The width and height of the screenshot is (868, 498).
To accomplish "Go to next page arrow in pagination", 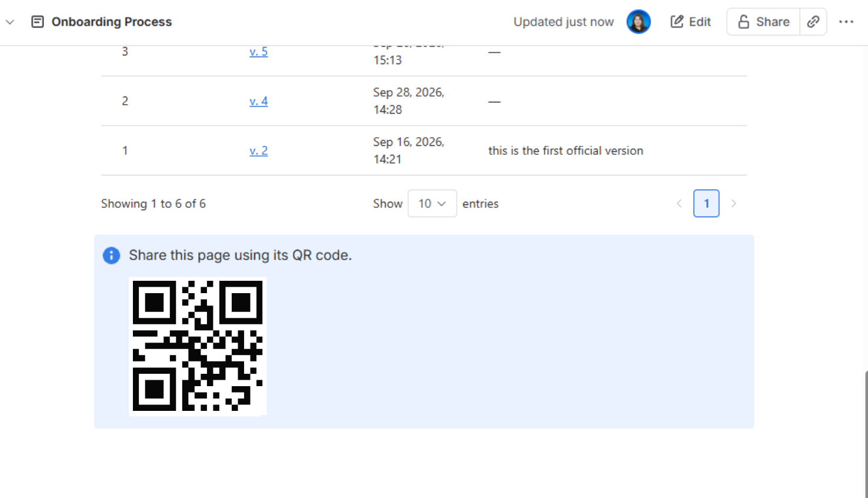I will pyautogui.click(x=733, y=204).
